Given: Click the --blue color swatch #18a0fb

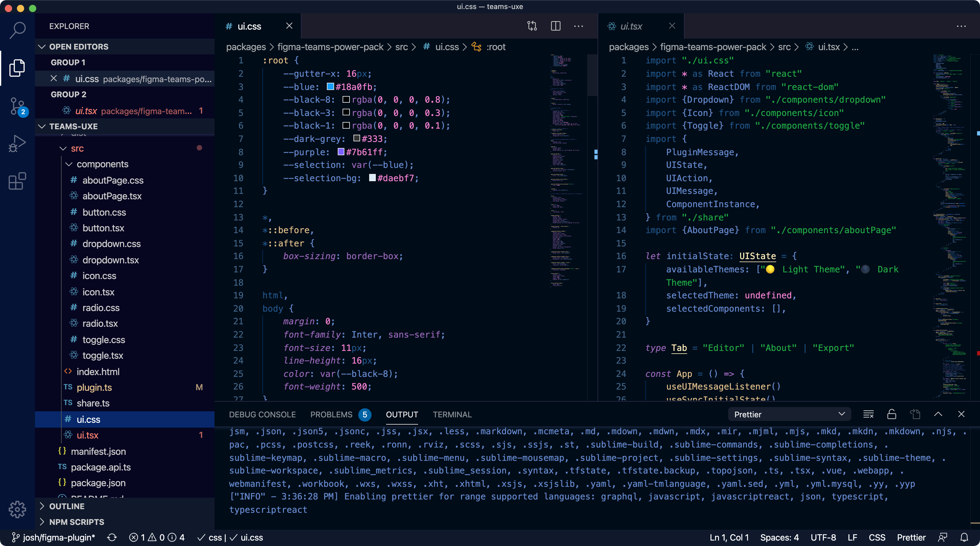Looking at the screenshot, I should pos(330,87).
